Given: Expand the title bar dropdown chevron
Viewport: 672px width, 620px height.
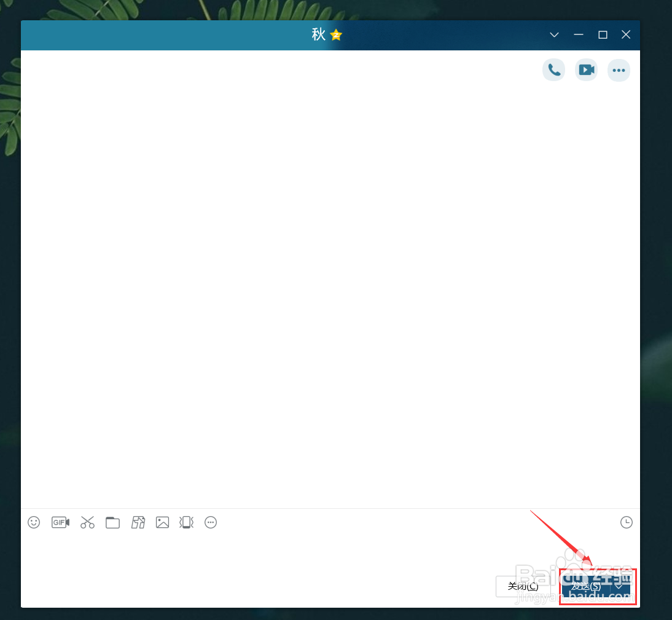Looking at the screenshot, I should coord(555,35).
